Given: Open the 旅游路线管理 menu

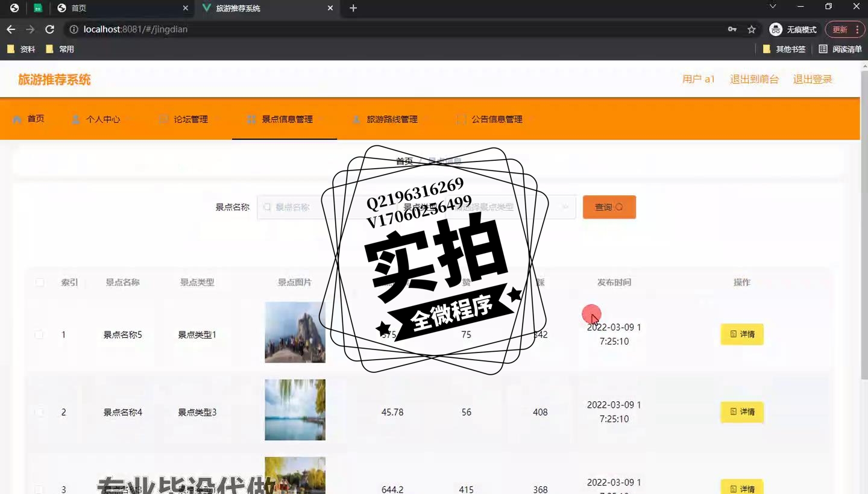Looking at the screenshot, I should [x=389, y=119].
